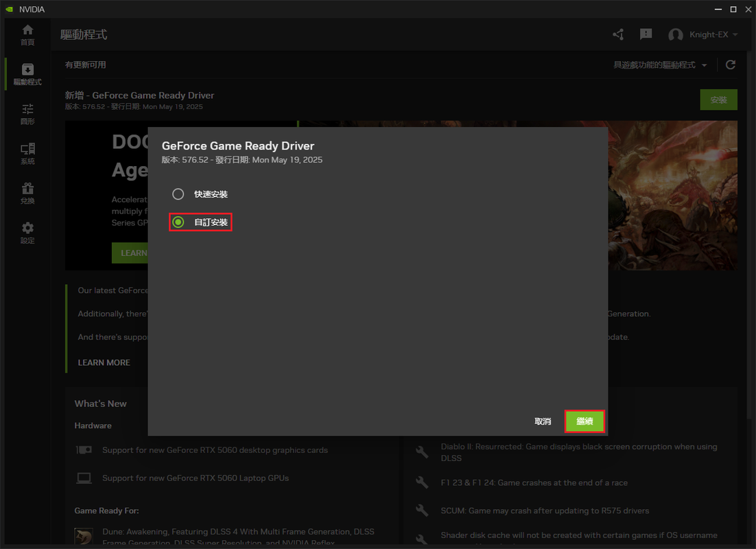This screenshot has width=756, height=549.
Task: Click 'Diablo II: Resurrected' fix description
Action: point(578,452)
